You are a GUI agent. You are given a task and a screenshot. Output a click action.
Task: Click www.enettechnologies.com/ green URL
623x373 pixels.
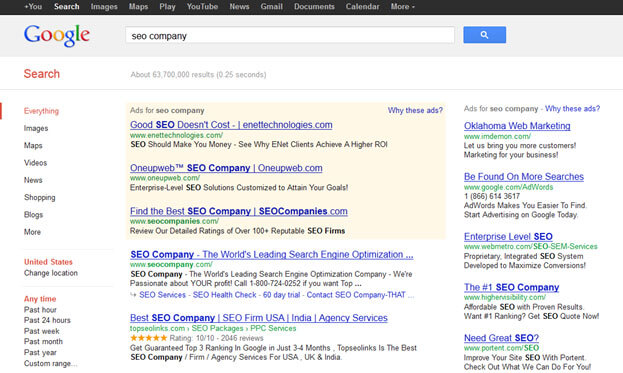176,135
